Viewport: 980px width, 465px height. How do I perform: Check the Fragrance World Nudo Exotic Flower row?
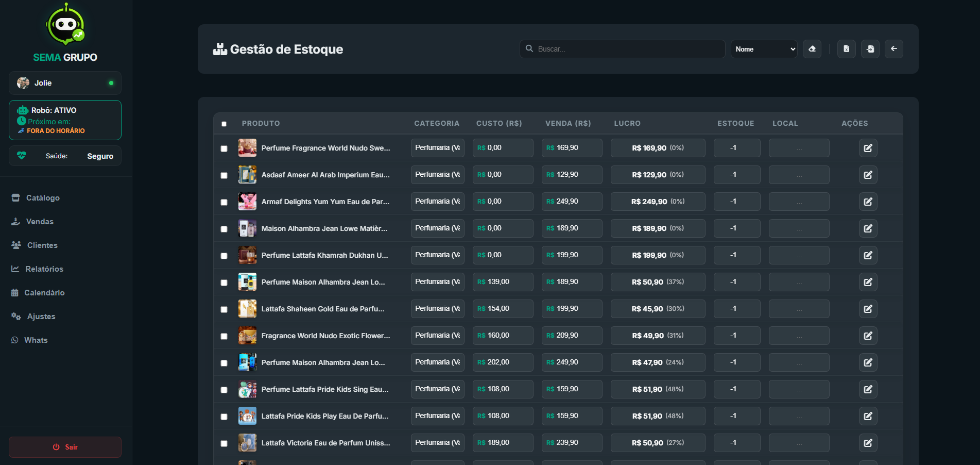click(224, 336)
